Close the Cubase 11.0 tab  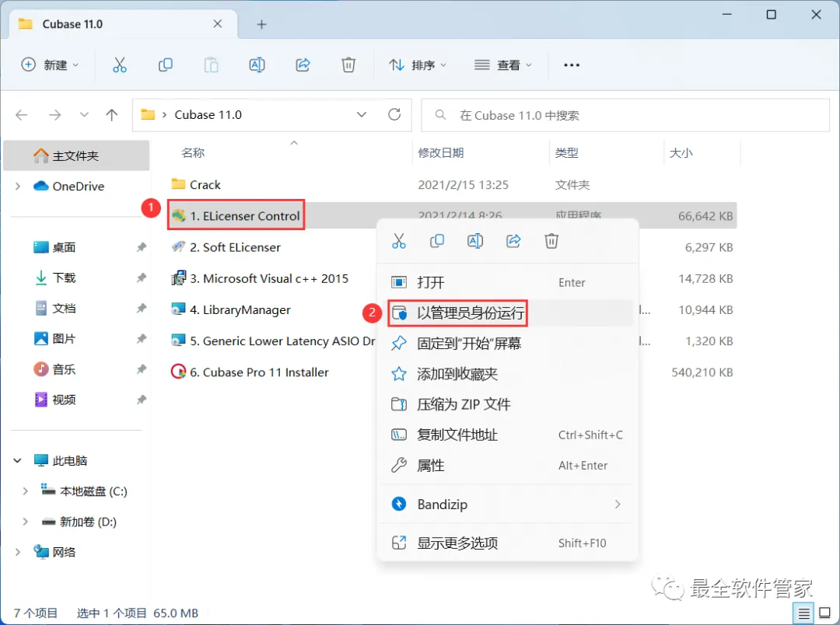[x=218, y=24]
